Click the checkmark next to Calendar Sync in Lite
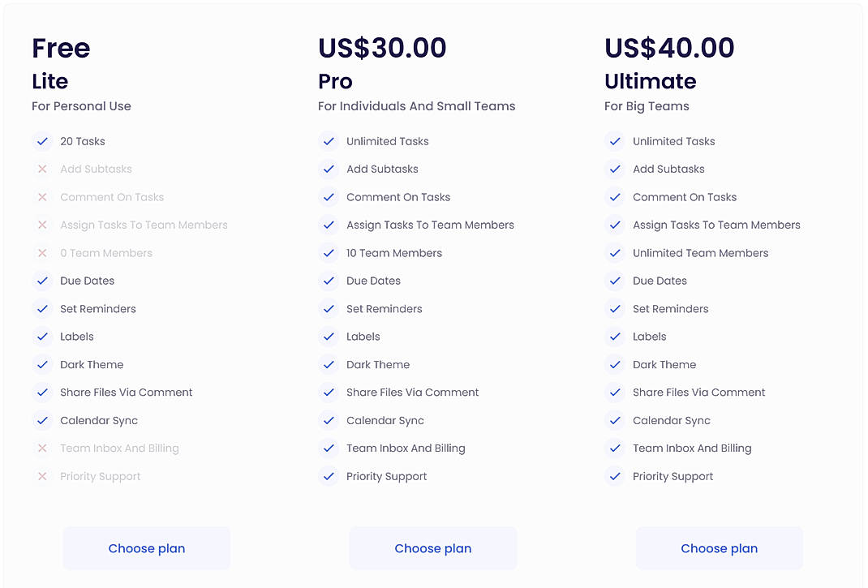The height and width of the screenshot is (588, 868). click(42, 420)
